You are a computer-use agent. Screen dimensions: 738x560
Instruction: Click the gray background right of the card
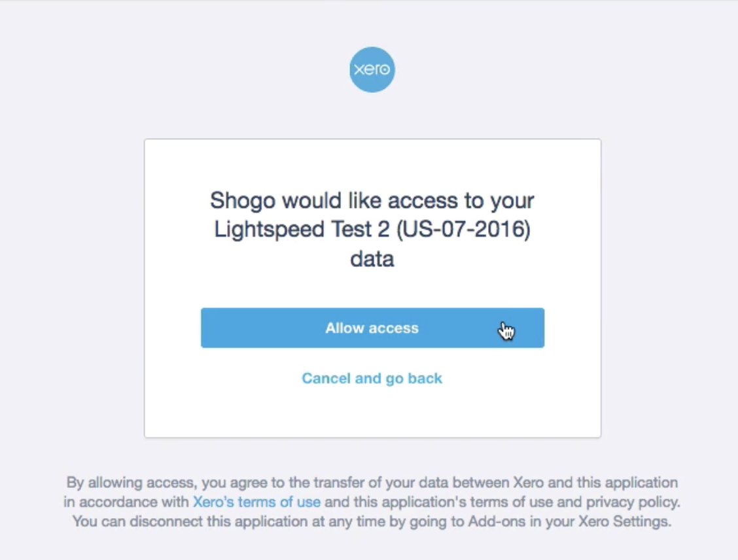[x=669, y=288]
